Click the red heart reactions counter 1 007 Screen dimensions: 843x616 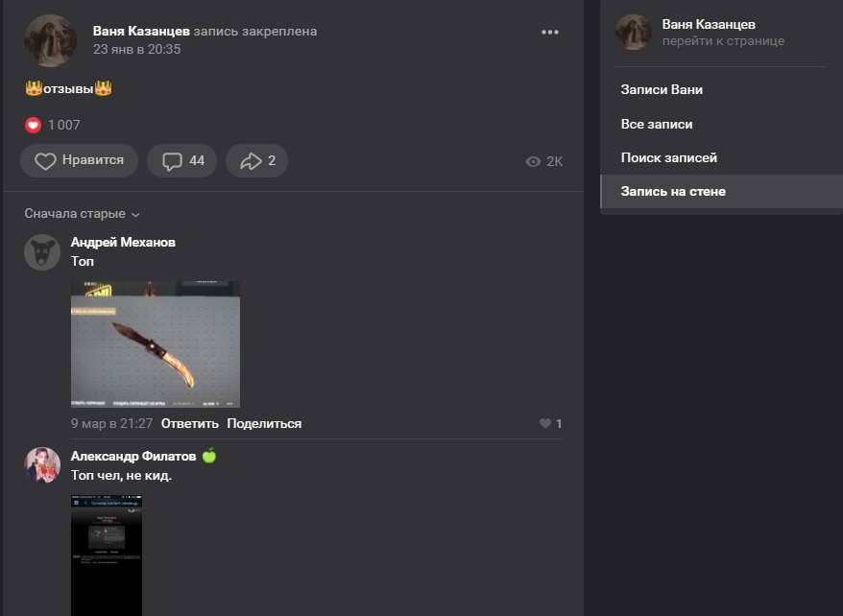click(53, 125)
